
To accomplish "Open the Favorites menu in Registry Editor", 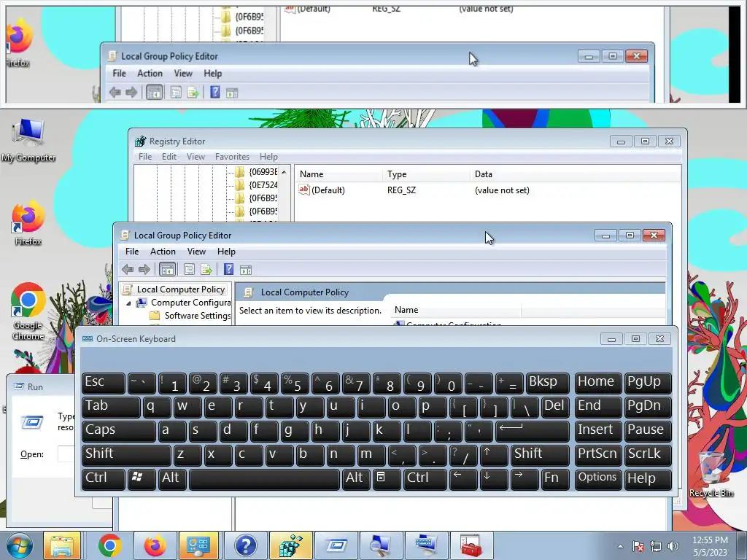I will click(232, 157).
